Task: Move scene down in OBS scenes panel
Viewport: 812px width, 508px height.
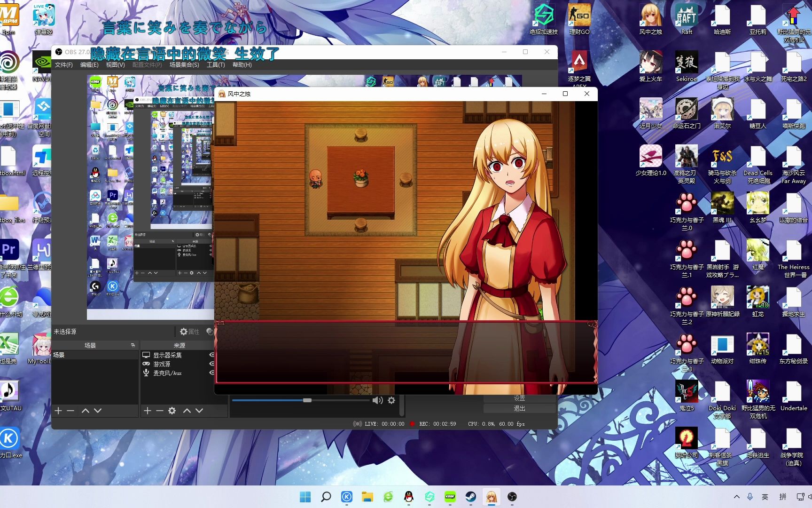Action: click(x=98, y=411)
